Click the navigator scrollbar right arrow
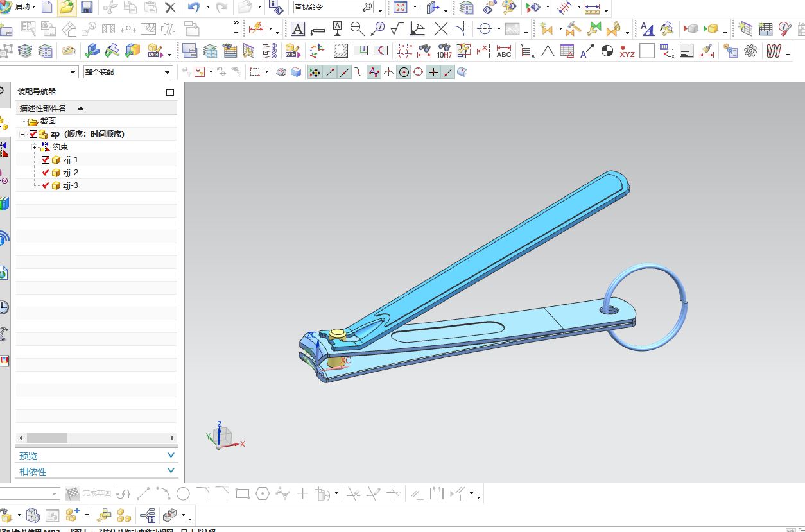The image size is (805, 532). pos(172,438)
